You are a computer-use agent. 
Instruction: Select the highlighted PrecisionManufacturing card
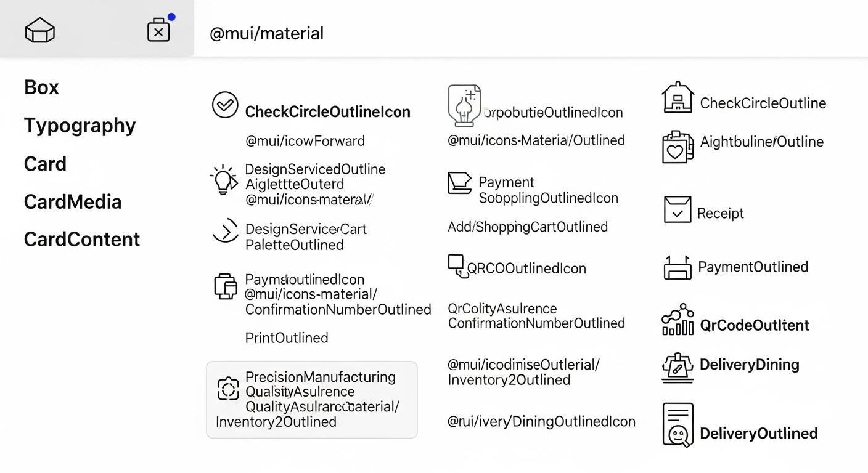(311, 399)
